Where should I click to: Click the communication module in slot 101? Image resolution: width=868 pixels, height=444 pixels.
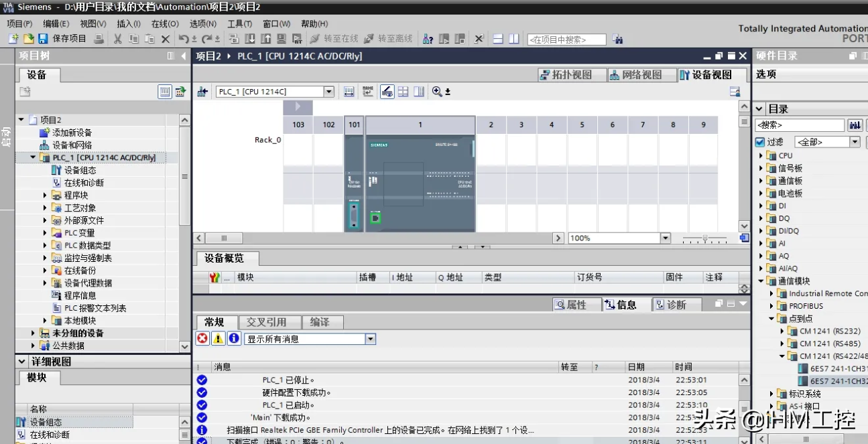click(354, 182)
